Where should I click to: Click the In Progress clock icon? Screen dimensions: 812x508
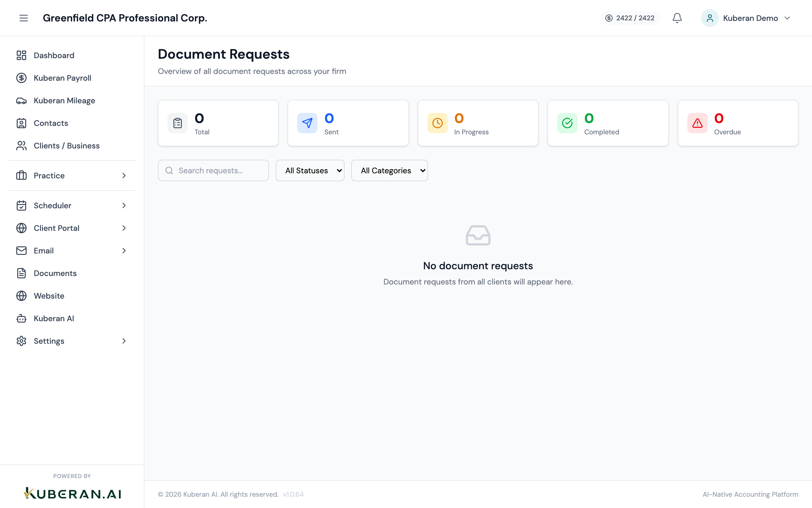point(438,123)
